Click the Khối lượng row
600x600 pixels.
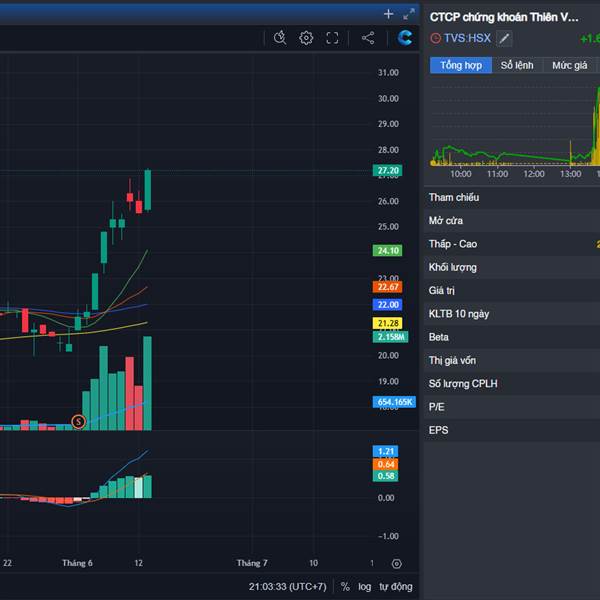[x=512, y=267]
